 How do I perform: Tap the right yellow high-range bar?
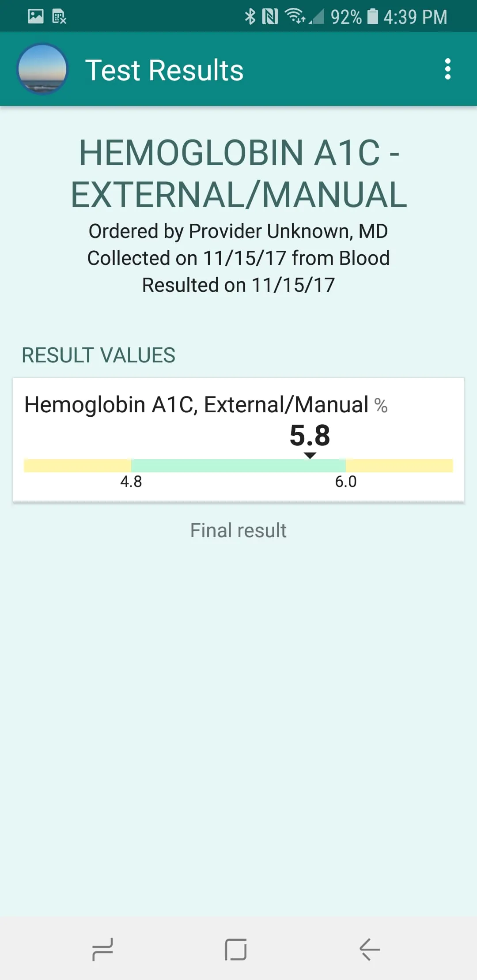[x=399, y=466]
